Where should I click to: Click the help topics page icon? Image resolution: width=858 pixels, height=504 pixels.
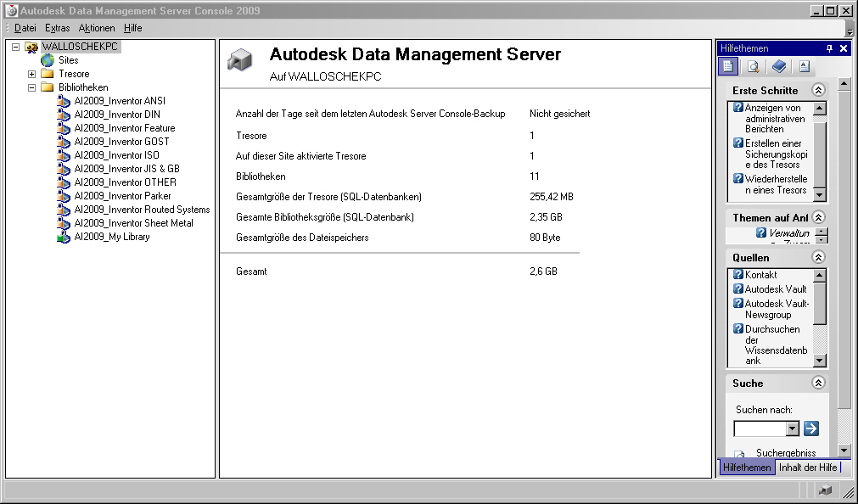coord(728,67)
